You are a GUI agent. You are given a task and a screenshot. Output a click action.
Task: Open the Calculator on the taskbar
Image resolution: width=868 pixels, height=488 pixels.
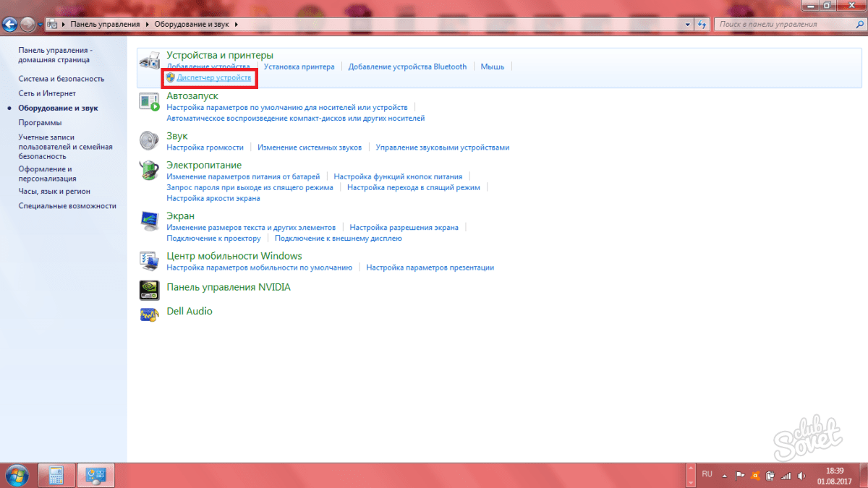[x=56, y=475]
